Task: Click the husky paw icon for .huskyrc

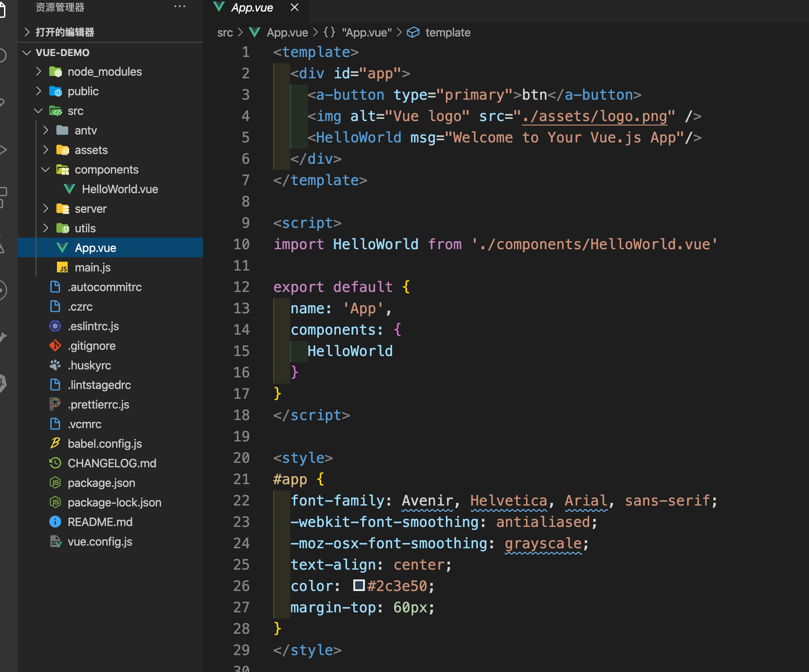Action: click(x=55, y=365)
